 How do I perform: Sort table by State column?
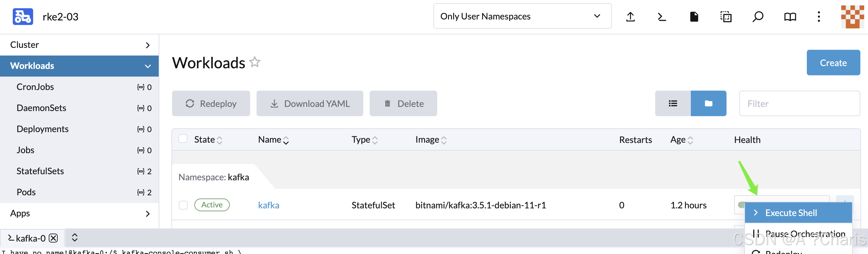coord(208,140)
